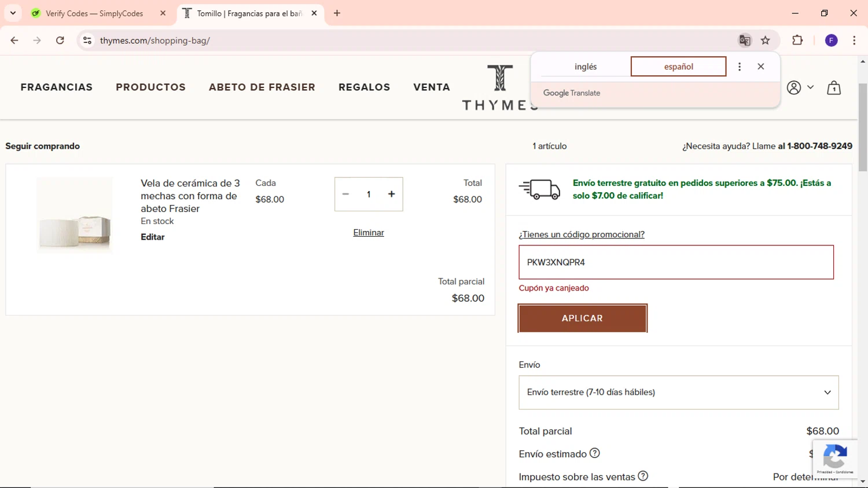Screen dimensions: 868x488
Task: Click Editar under the candle item
Action: (153, 237)
